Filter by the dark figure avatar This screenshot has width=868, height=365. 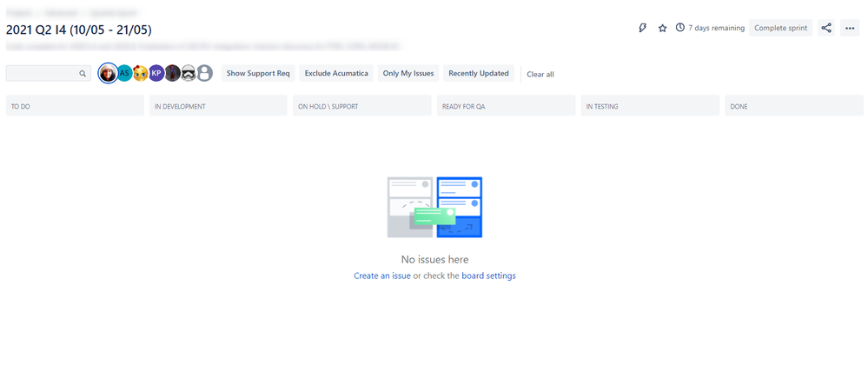coord(173,73)
